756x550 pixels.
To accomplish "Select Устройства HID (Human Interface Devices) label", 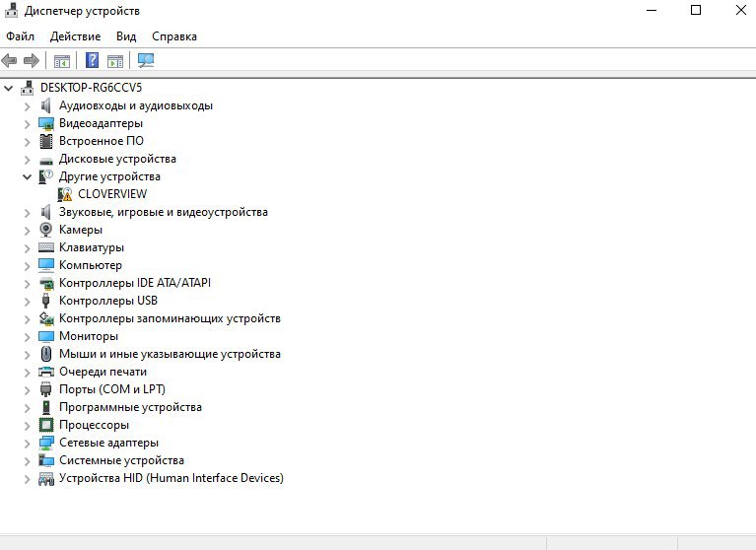I will click(172, 478).
